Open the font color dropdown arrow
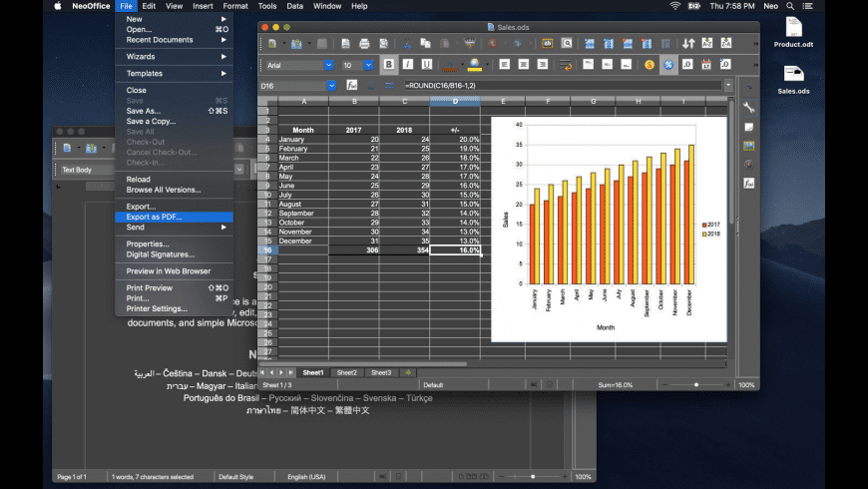This screenshot has width=868, height=489. [x=462, y=65]
